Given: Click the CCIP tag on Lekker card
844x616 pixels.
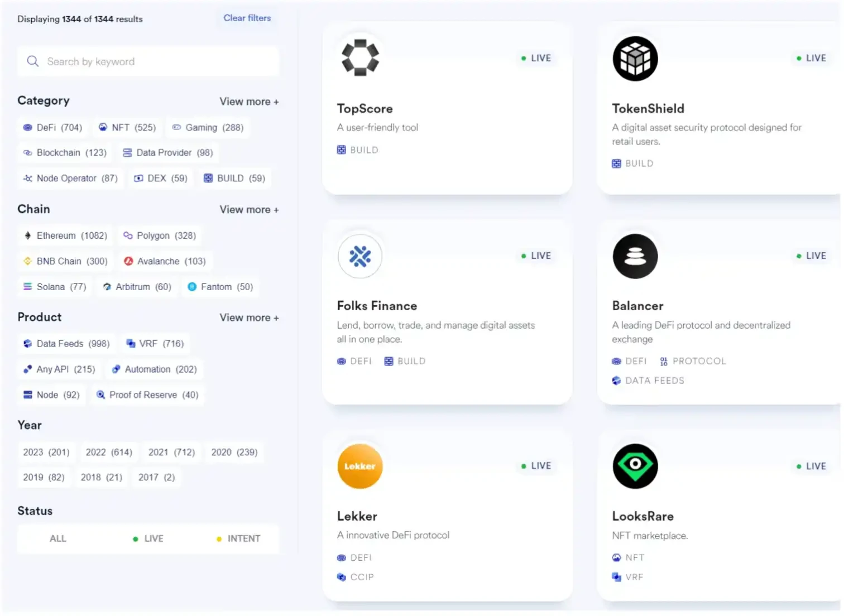Looking at the screenshot, I should click(x=356, y=577).
